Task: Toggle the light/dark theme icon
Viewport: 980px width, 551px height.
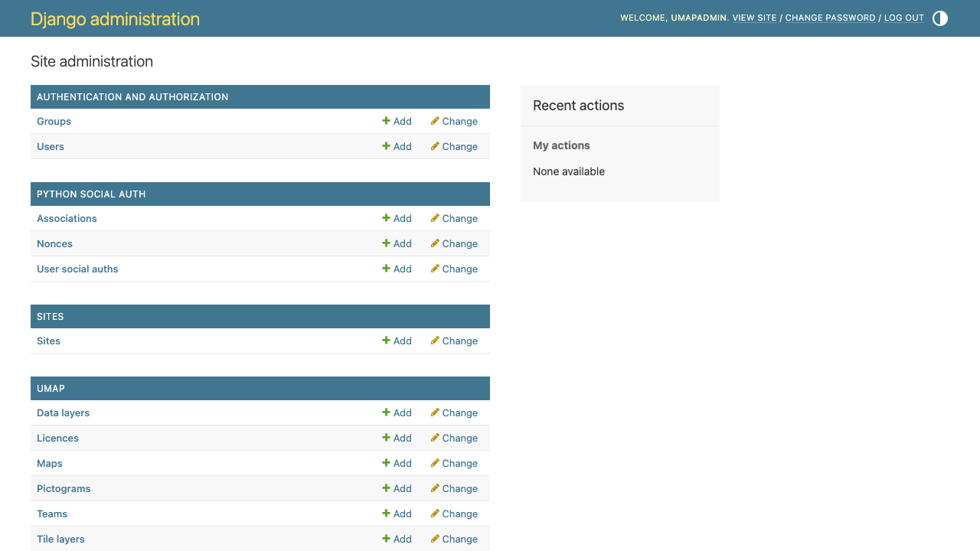Action: pyautogui.click(x=940, y=18)
